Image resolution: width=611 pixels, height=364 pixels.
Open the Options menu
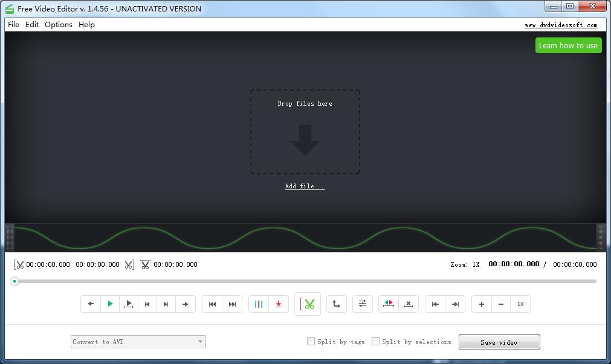58,25
